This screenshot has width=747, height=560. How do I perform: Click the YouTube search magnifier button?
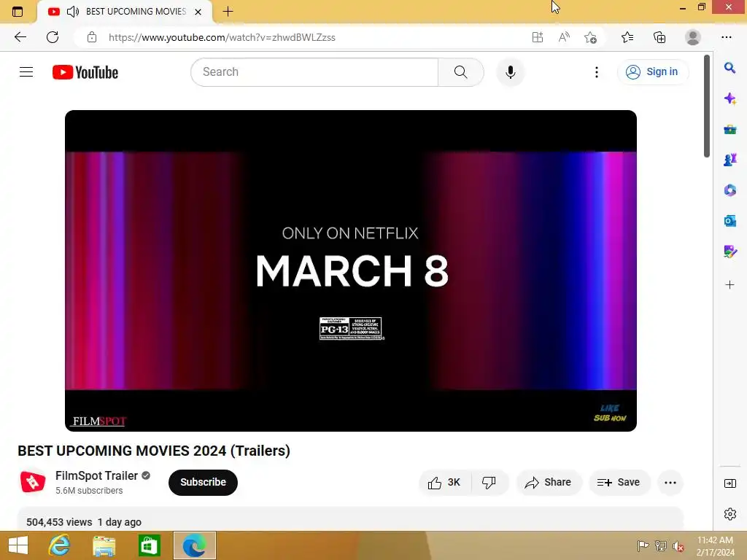(461, 72)
